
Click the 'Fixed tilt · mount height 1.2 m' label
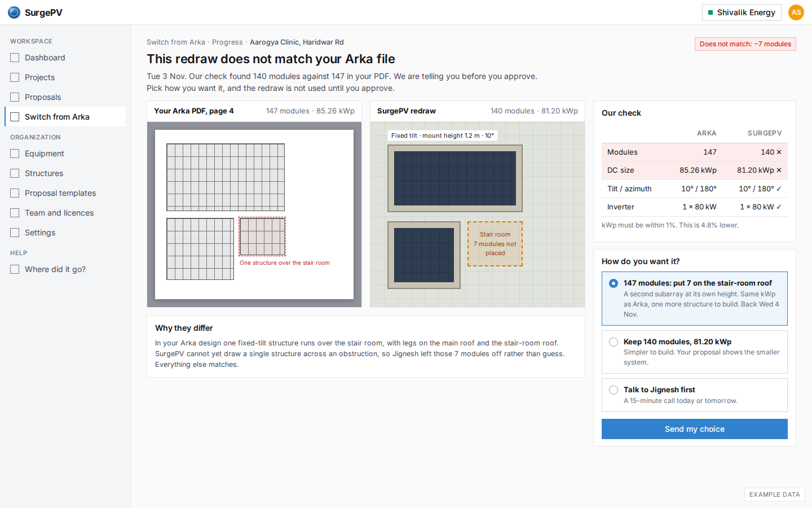[x=443, y=135]
